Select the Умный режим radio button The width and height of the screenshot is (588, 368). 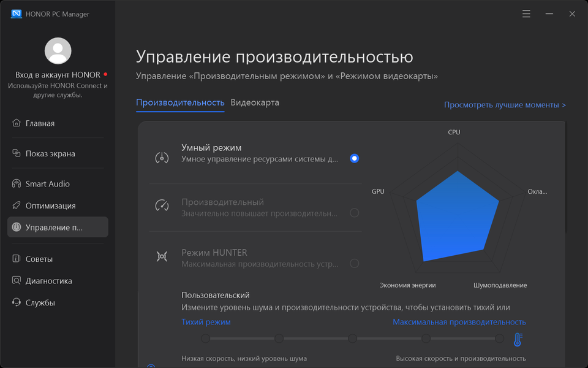(355, 158)
